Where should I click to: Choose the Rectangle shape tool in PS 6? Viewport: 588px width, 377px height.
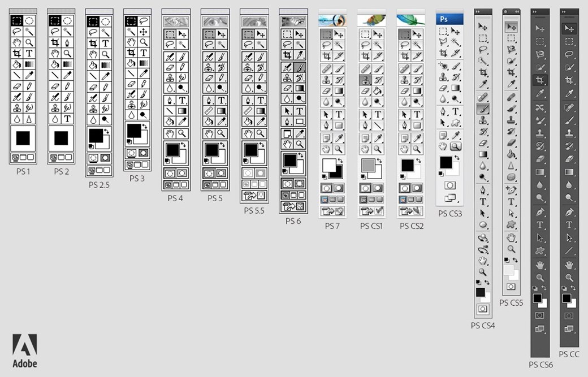300,122
